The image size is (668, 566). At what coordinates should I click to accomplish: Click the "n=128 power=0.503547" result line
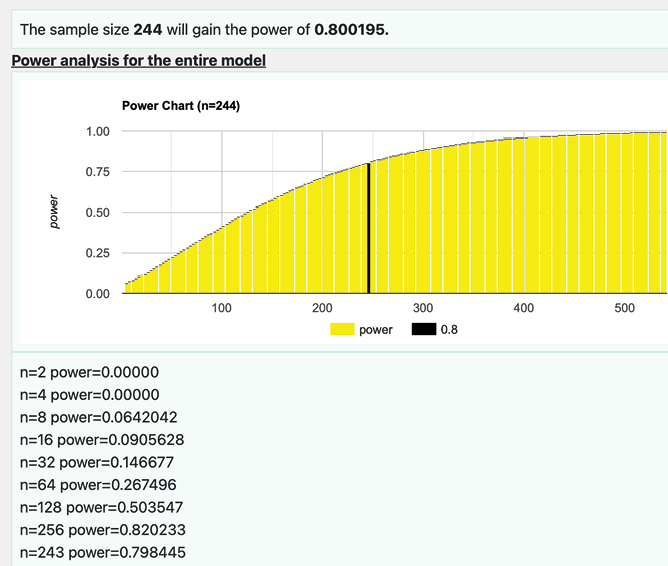click(101, 507)
